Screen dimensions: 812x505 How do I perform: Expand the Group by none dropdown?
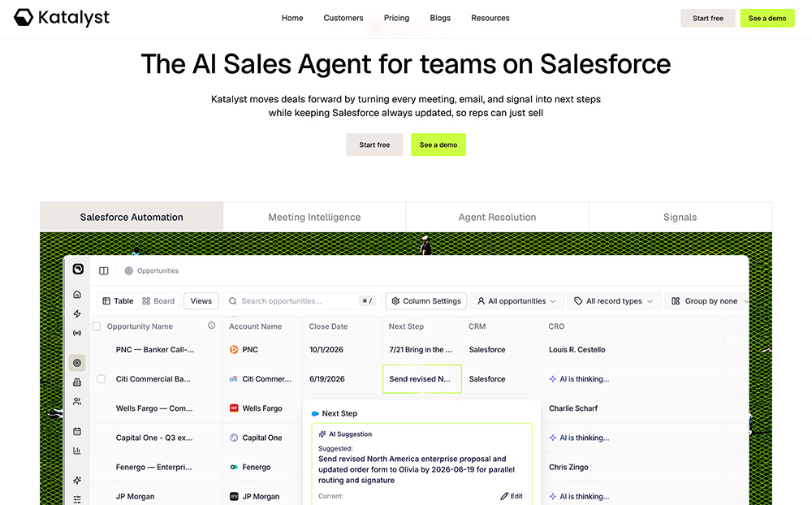click(708, 301)
